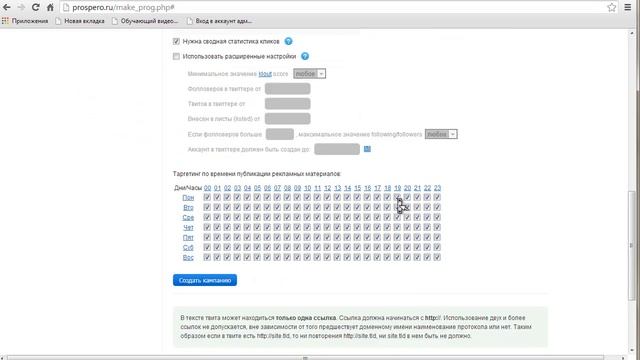Toggle Monday hour 00 checkbox
Viewport: 640px width, 360px height.
pyautogui.click(x=207, y=197)
